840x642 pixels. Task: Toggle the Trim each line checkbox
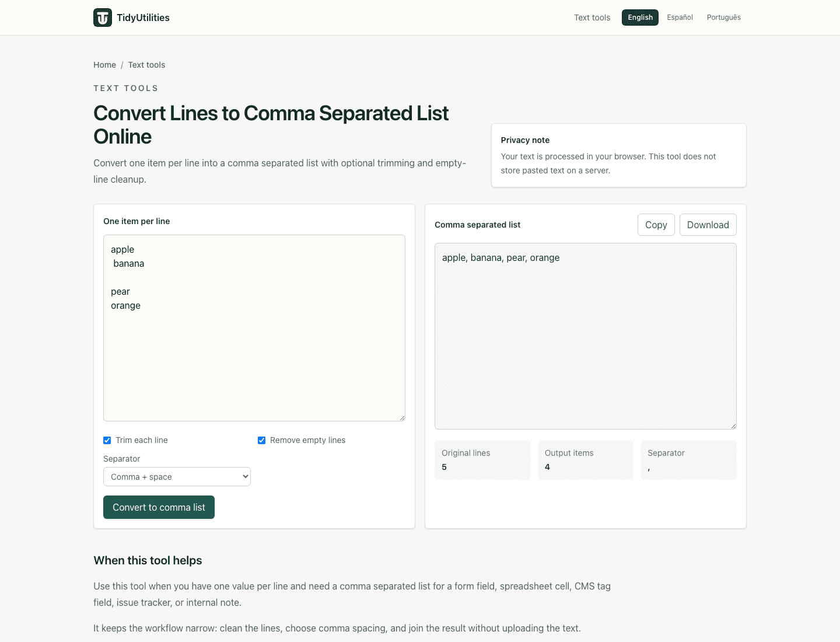pos(107,440)
